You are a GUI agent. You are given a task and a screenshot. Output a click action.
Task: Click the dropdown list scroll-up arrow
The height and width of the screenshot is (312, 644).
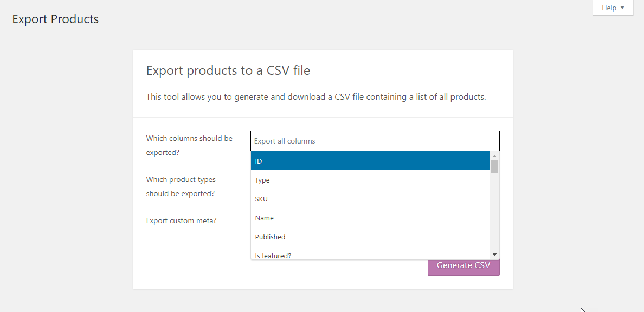pyautogui.click(x=494, y=155)
